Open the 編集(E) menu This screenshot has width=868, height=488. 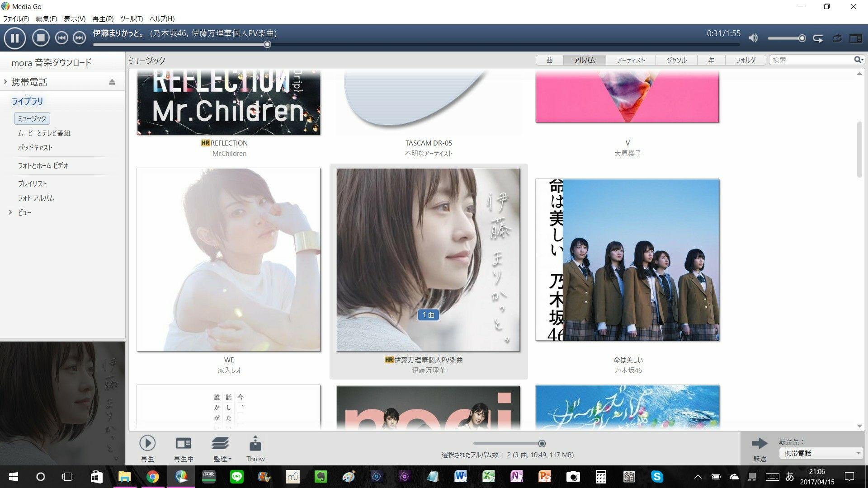(46, 19)
